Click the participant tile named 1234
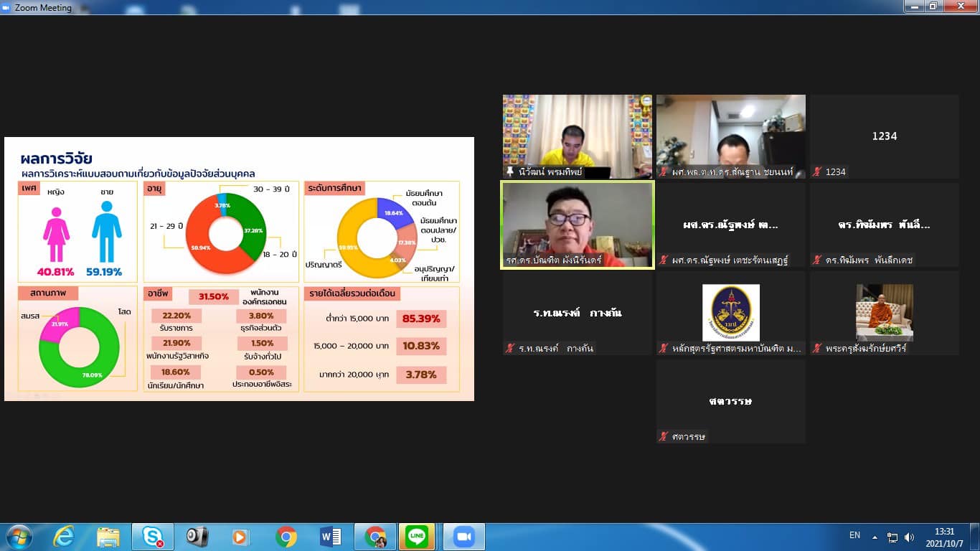The width and height of the screenshot is (980, 551). (x=884, y=136)
